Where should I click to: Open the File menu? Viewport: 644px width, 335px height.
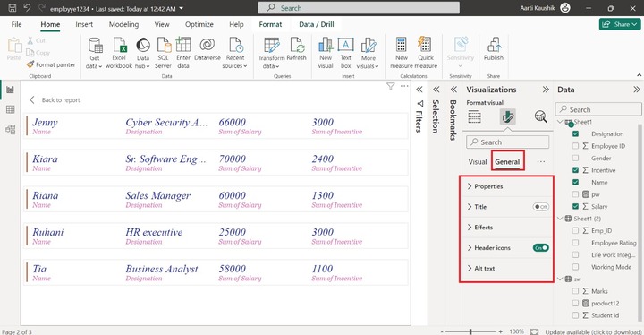(16, 24)
